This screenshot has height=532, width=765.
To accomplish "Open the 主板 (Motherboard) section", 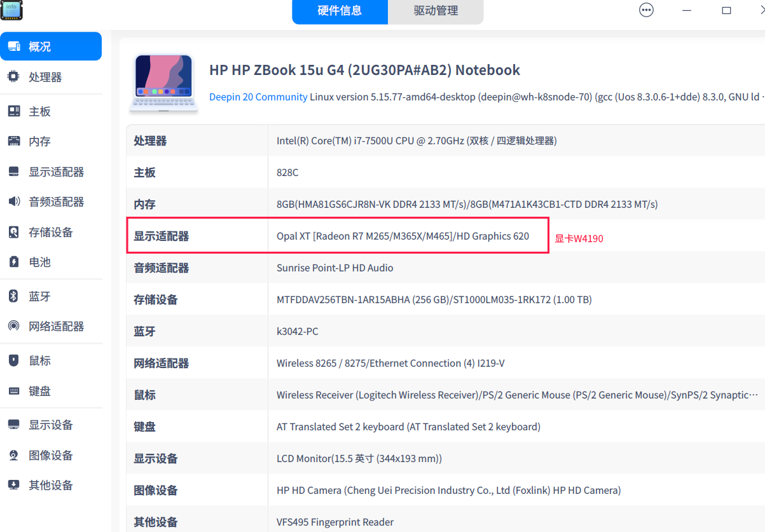I will pyautogui.click(x=38, y=111).
